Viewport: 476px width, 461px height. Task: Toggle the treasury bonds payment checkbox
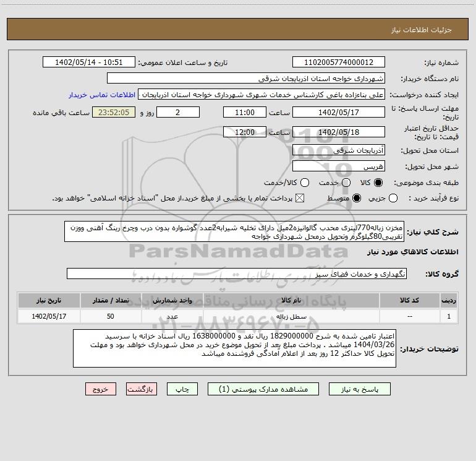(x=300, y=198)
